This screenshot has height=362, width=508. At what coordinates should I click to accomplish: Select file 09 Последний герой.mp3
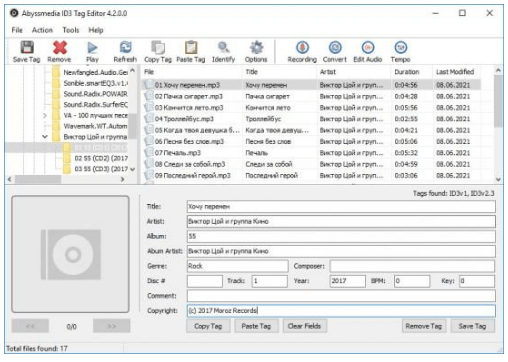(312, 175)
